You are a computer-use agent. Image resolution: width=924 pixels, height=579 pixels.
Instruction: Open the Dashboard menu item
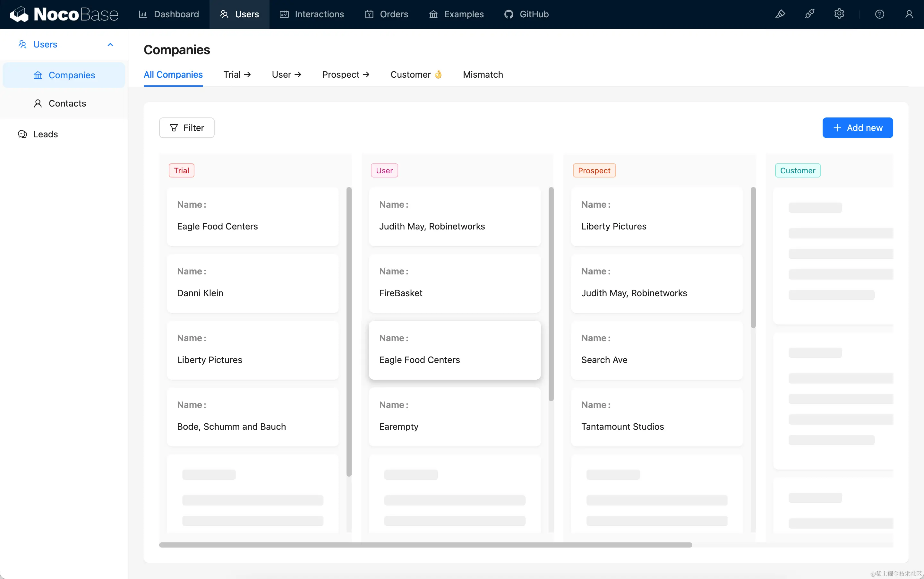[169, 14]
